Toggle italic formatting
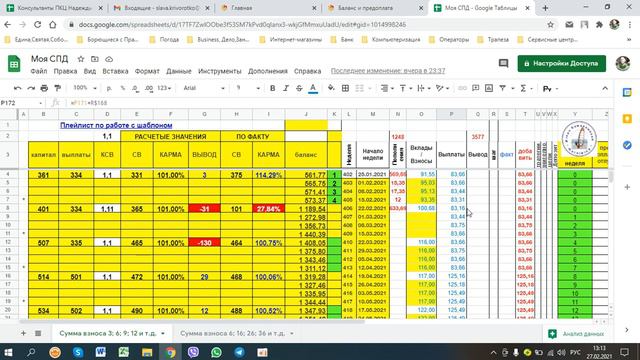This screenshot has height=360, width=640. pos(286,88)
